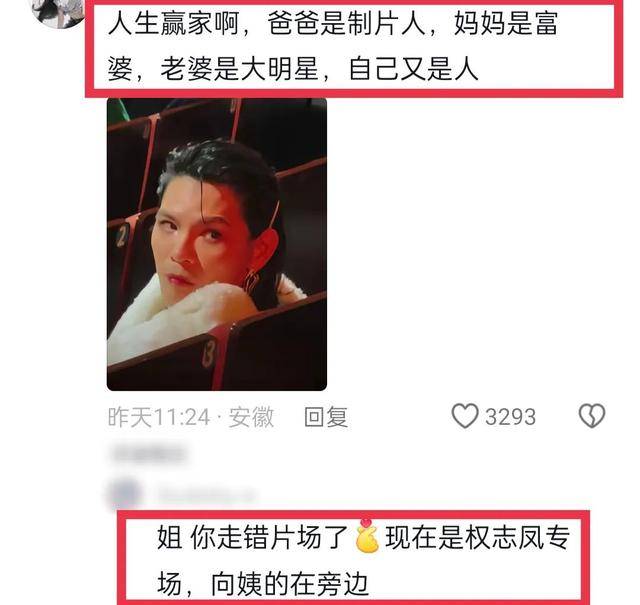Click the 昨天11:24 timestamp
Viewport: 640px width, 605px height.
point(159,417)
